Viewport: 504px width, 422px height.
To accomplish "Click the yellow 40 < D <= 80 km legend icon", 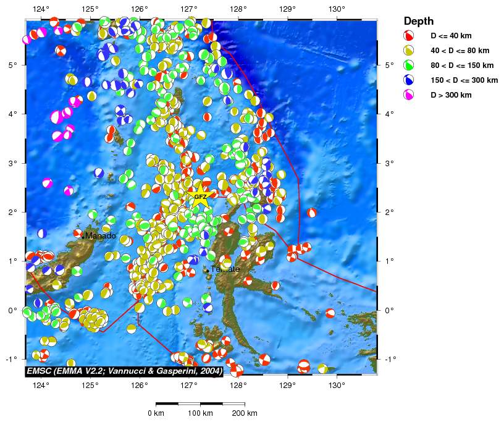I will tap(408, 51).
